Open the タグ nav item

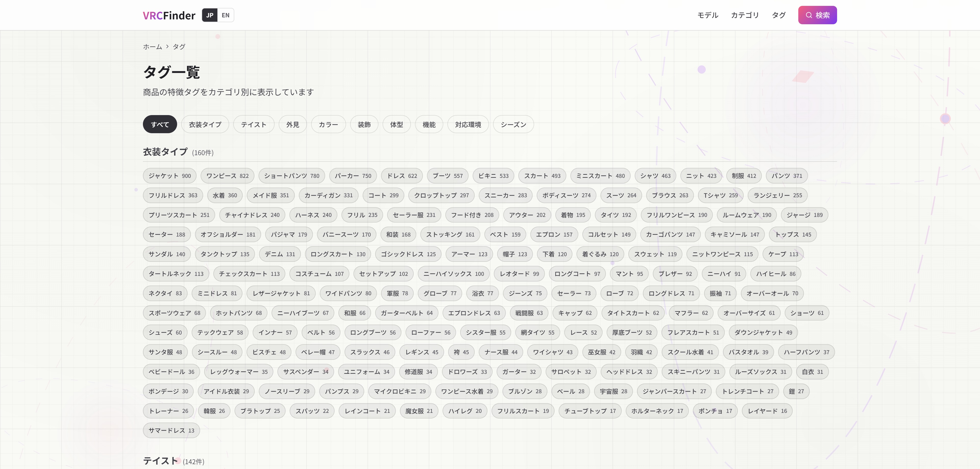coord(778,15)
